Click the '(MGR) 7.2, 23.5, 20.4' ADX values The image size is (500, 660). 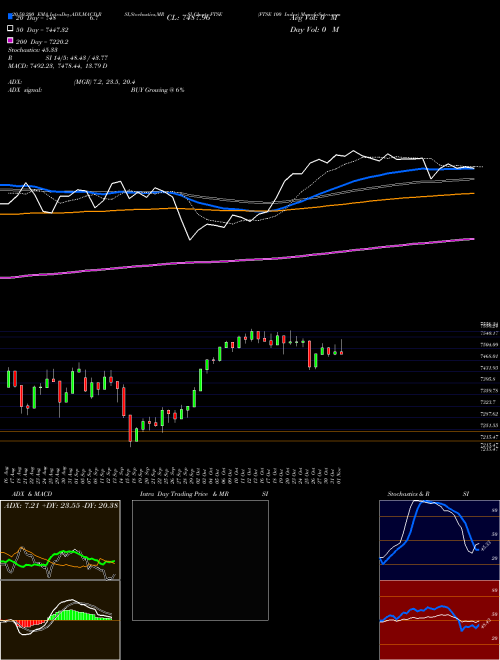[104, 82]
